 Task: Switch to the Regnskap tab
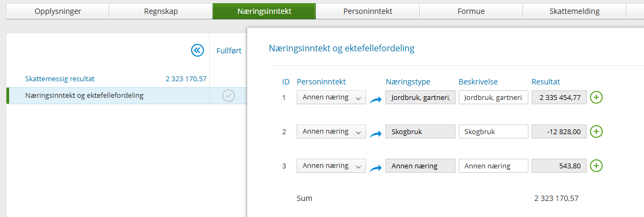click(x=161, y=11)
